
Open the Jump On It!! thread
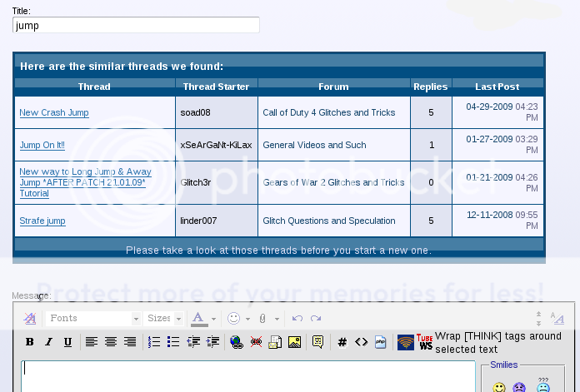pos(42,145)
